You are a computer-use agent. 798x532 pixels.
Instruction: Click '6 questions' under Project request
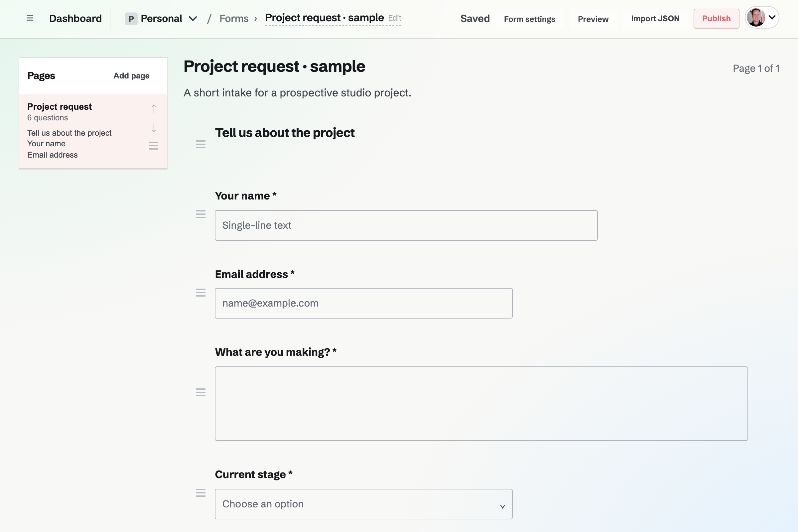click(48, 118)
